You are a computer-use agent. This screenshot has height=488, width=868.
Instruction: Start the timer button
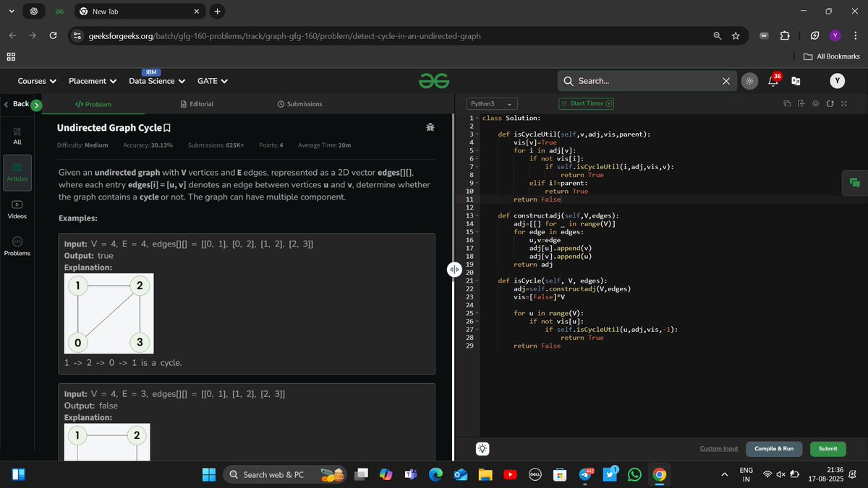(586, 104)
